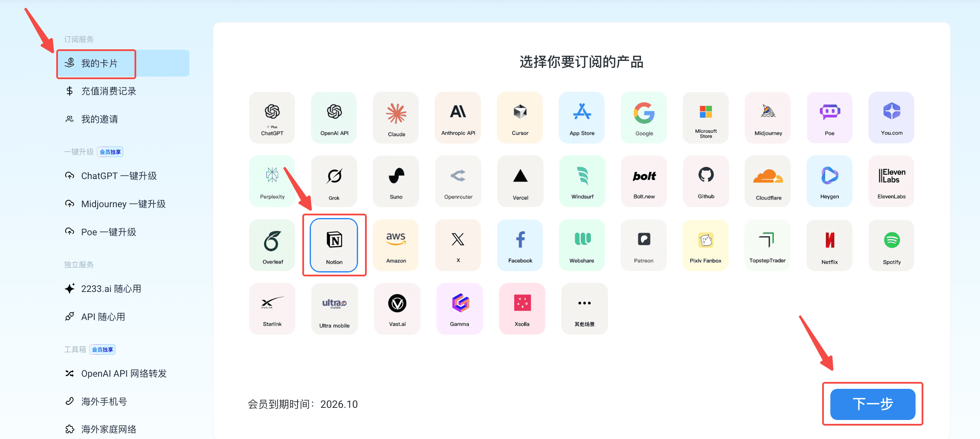Open the 其他场景 tile with three dots
The image size is (980, 439).
click(584, 309)
